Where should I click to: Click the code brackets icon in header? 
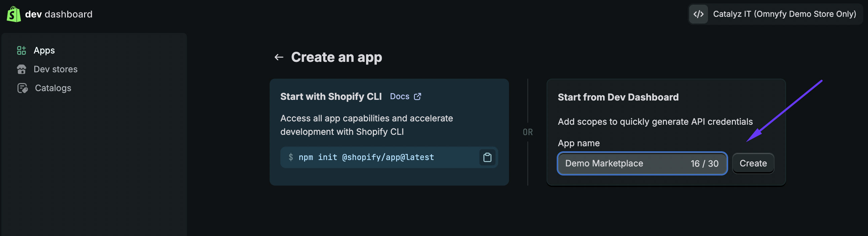(699, 14)
